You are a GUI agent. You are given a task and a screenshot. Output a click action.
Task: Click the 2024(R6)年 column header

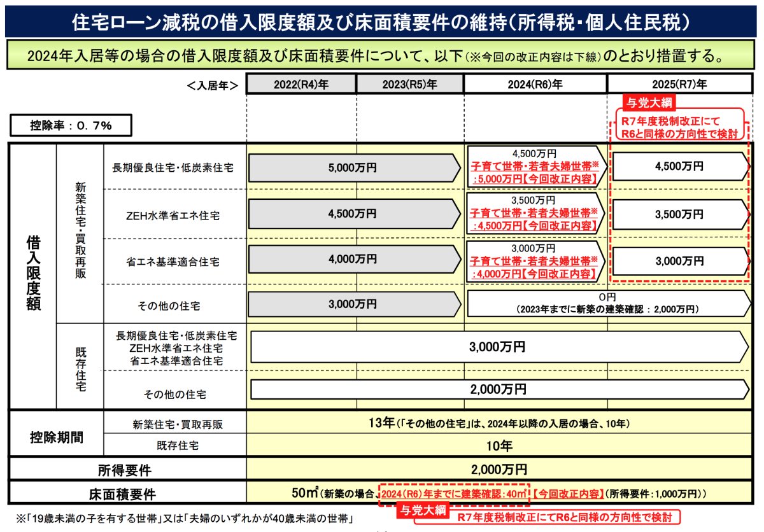point(535,84)
